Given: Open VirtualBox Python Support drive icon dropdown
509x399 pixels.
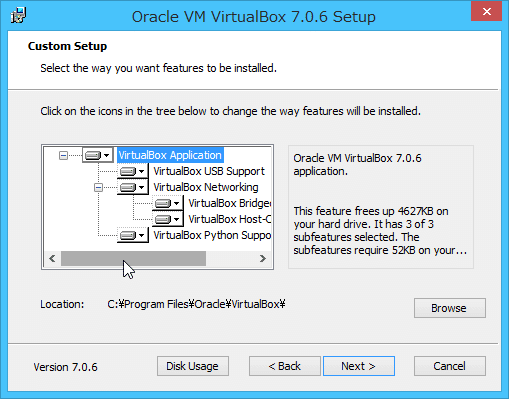Looking at the screenshot, I should pyautogui.click(x=132, y=235).
